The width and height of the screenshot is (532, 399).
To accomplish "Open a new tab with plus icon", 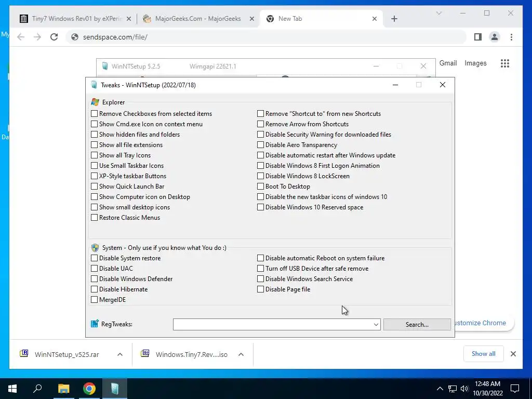I will point(394,19).
